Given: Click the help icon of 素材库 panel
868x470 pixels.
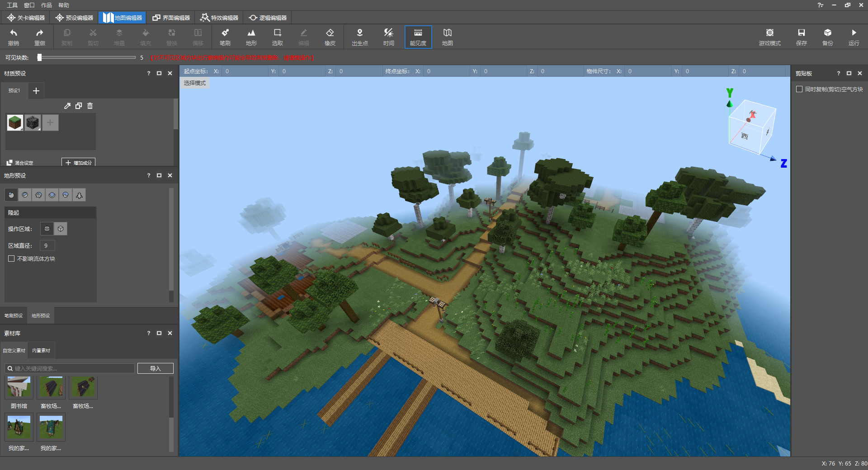Looking at the screenshot, I should 148,333.
